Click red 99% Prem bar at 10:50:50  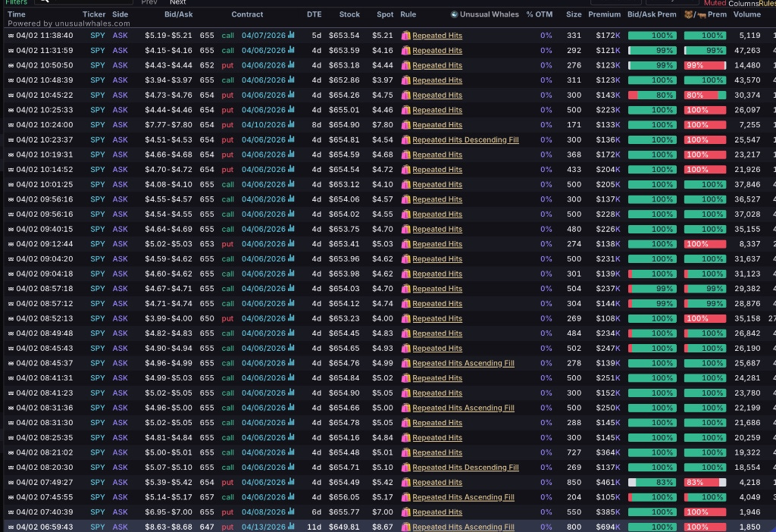[705, 65]
